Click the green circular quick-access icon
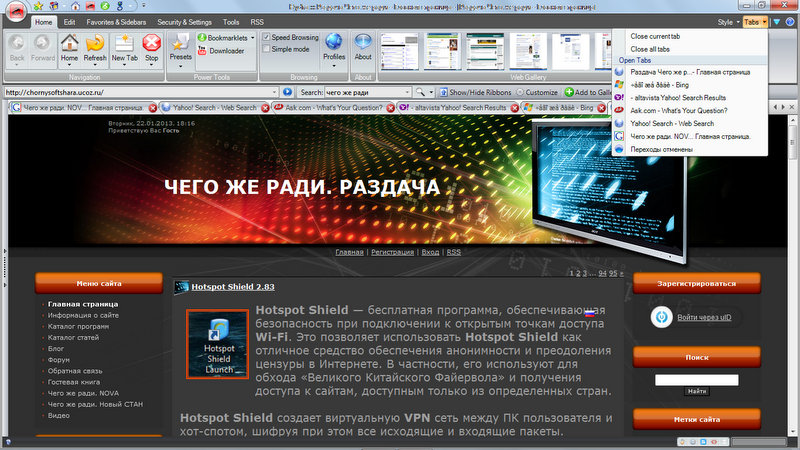 105,6
